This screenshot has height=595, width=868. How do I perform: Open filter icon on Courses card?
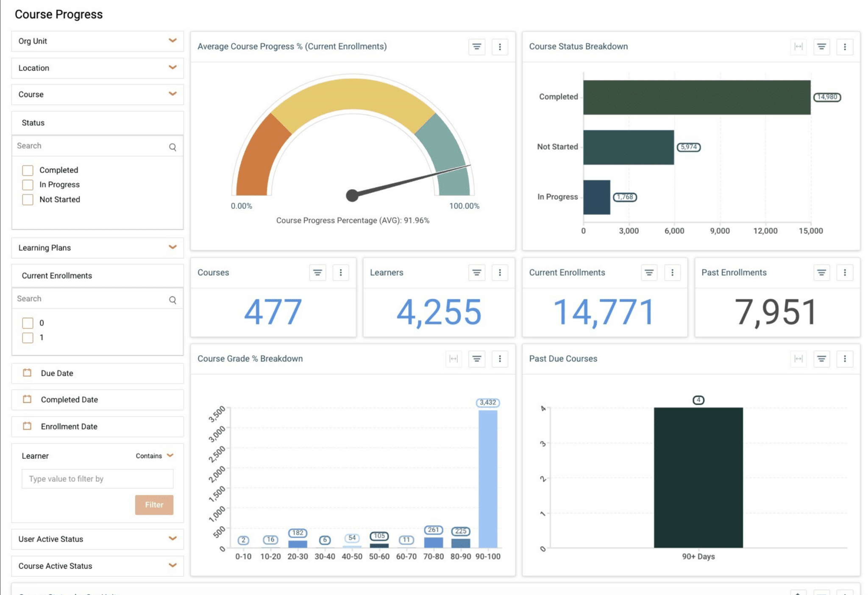317,273
